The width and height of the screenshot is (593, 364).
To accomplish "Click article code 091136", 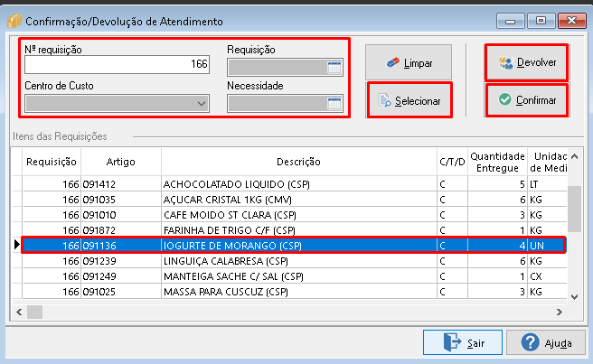I will tap(99, 246).
